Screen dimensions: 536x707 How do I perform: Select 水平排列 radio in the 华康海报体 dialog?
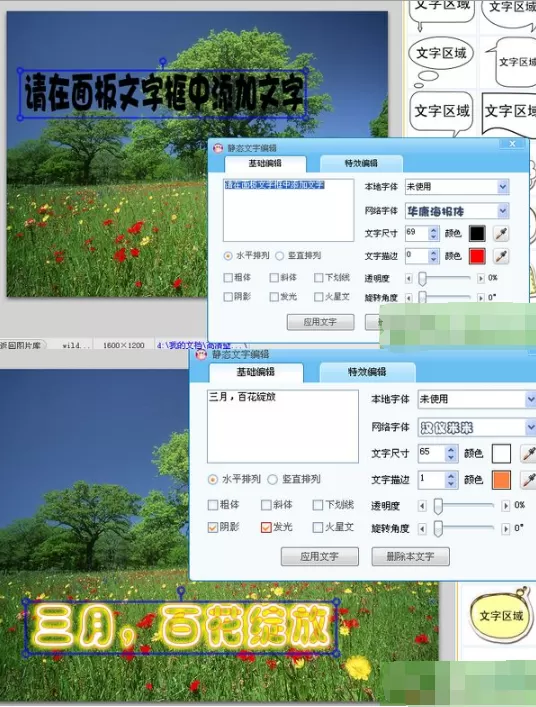[x=228, y=256]
